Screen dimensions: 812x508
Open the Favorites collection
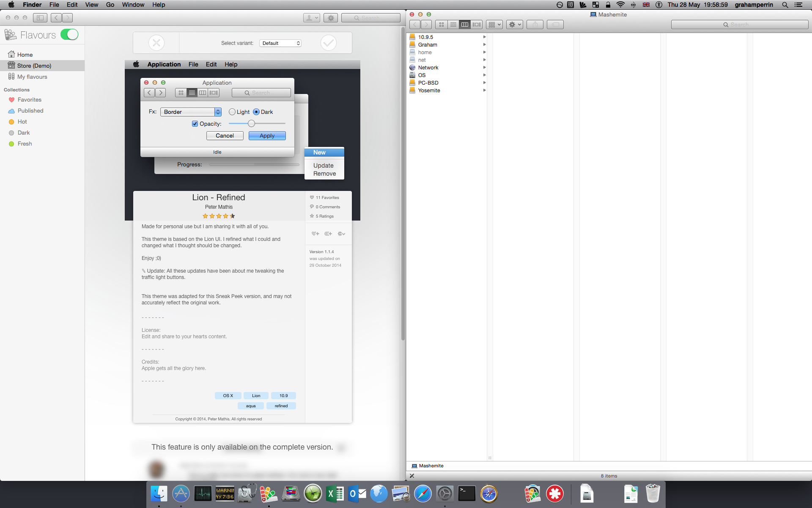[x=25, y=99]
